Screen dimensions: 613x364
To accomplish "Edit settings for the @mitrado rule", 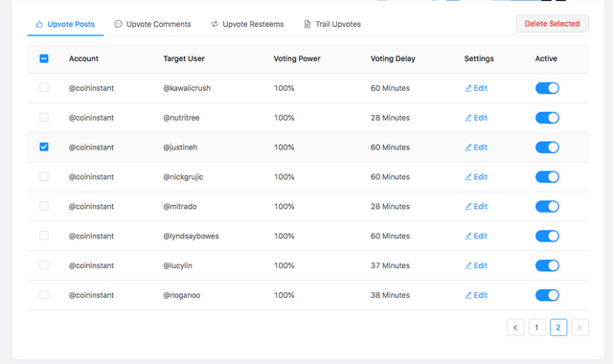I will 476,207.
